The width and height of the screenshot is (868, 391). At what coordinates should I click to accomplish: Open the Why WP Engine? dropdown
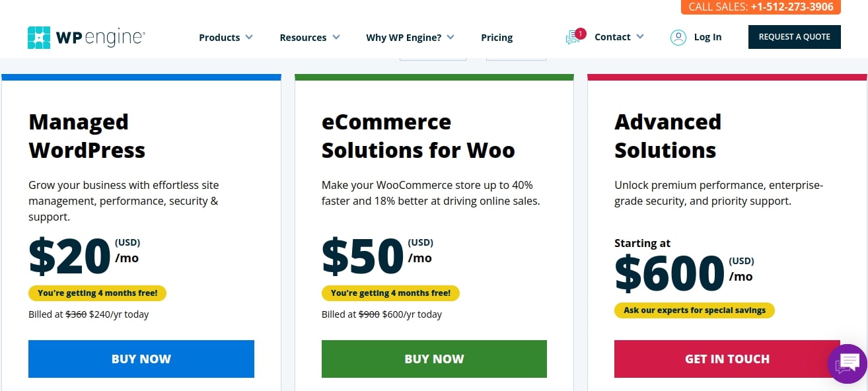click(x=410, y=38)
